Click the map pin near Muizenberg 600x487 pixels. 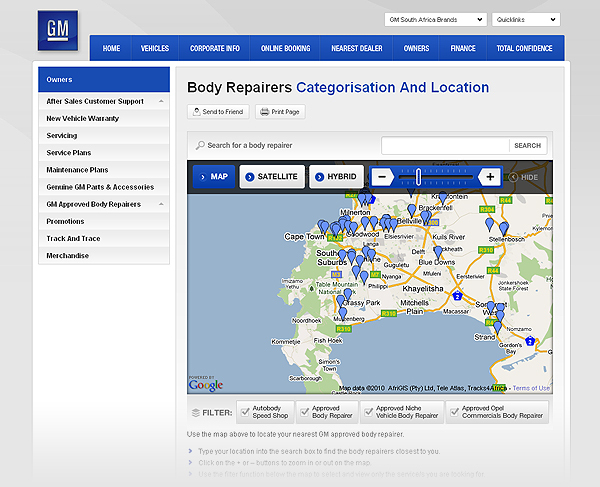pyautogui.click(x=343, y=314)
